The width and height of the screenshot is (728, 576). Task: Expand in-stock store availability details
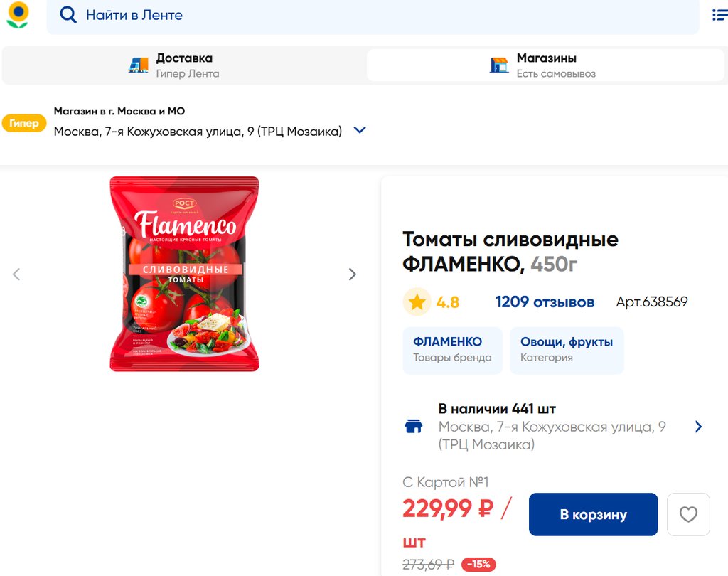coord(698,427)
